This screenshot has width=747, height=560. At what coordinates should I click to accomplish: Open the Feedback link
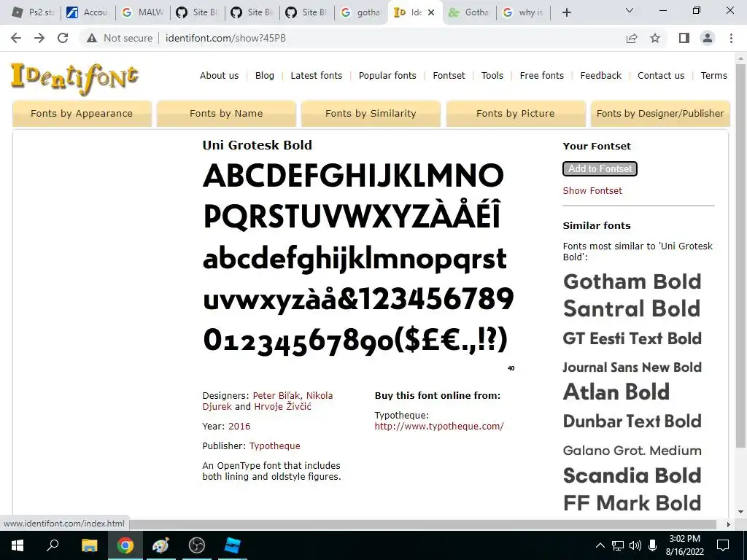tap(601, 75)
